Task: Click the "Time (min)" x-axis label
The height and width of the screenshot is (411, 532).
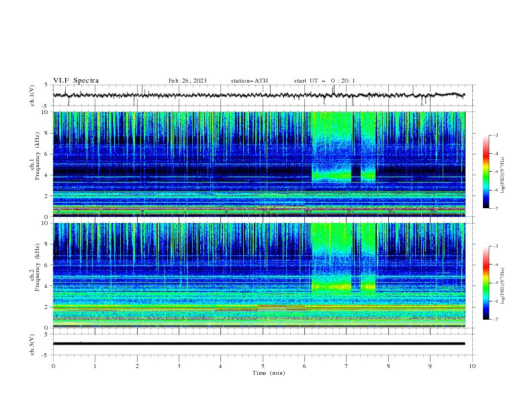Action: [x=269, y=373]
